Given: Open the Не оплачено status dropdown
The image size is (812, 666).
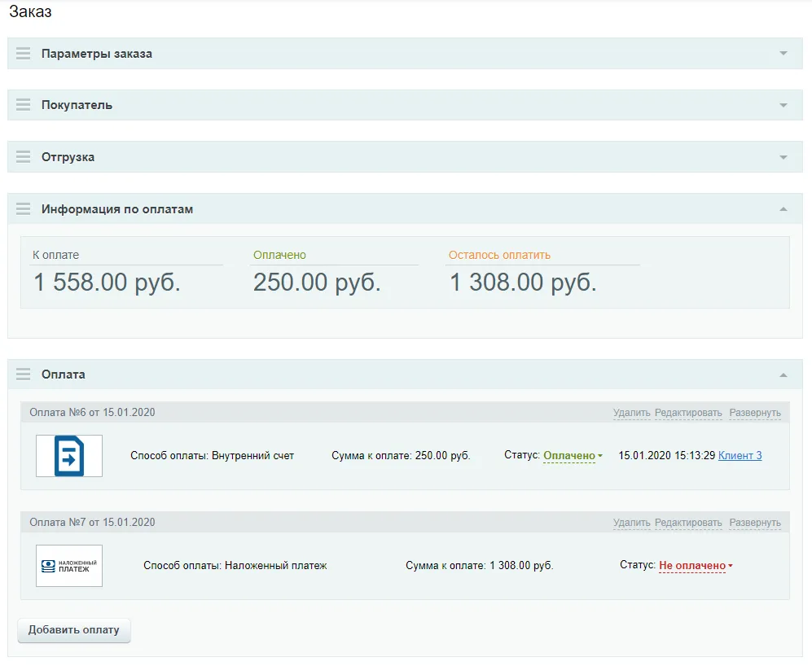Looking at the screenshot, I should click(696, 566).
